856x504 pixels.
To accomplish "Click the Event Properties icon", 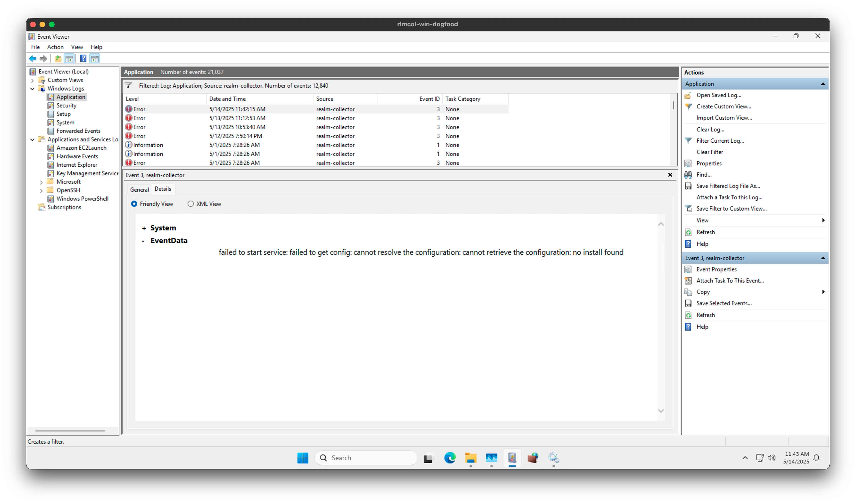I will 688,270.
